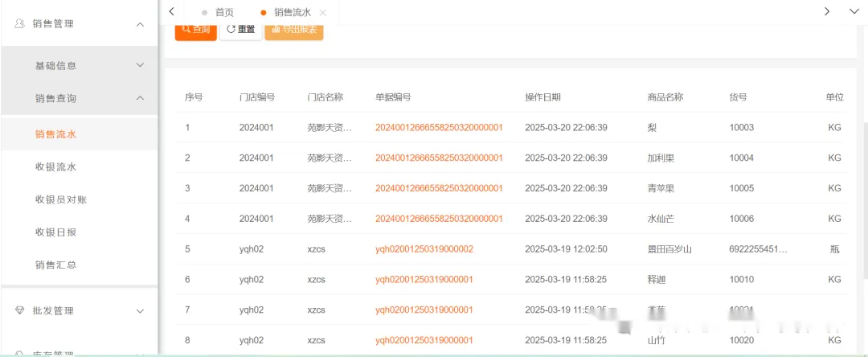Click the 基础信息 menu label
This screenshot has height=357, width=868.
tap(56, 65)
